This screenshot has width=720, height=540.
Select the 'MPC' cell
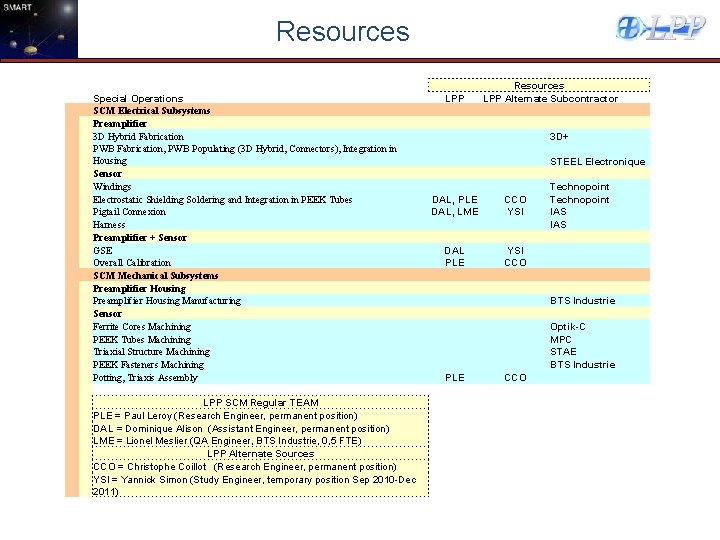click(561, 339)
